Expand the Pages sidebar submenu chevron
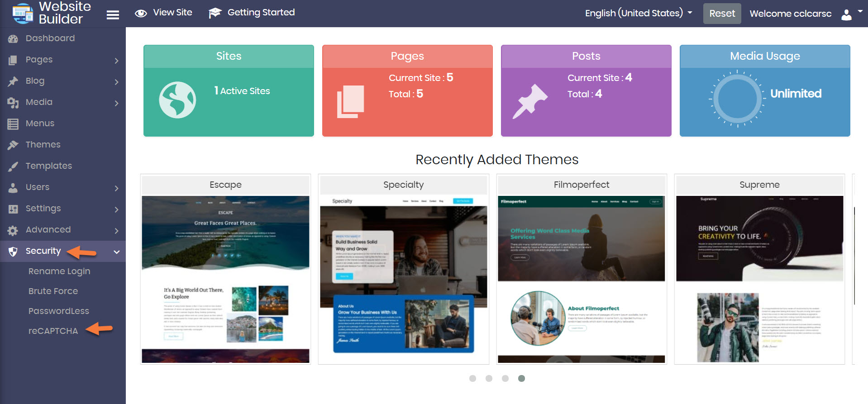This screenshot has width=868, height=404. 116,61
